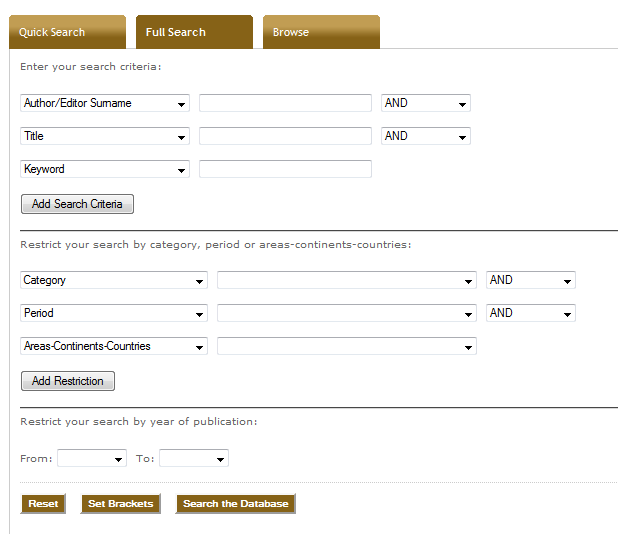
Task: Click the Add Search Criteria button
Action: tap(77, 204)
